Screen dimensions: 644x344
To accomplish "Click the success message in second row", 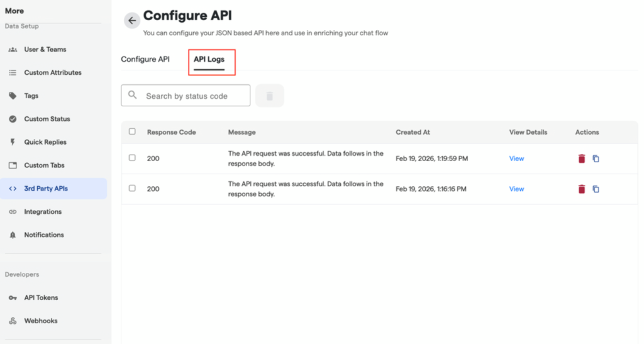I will 306,189.
